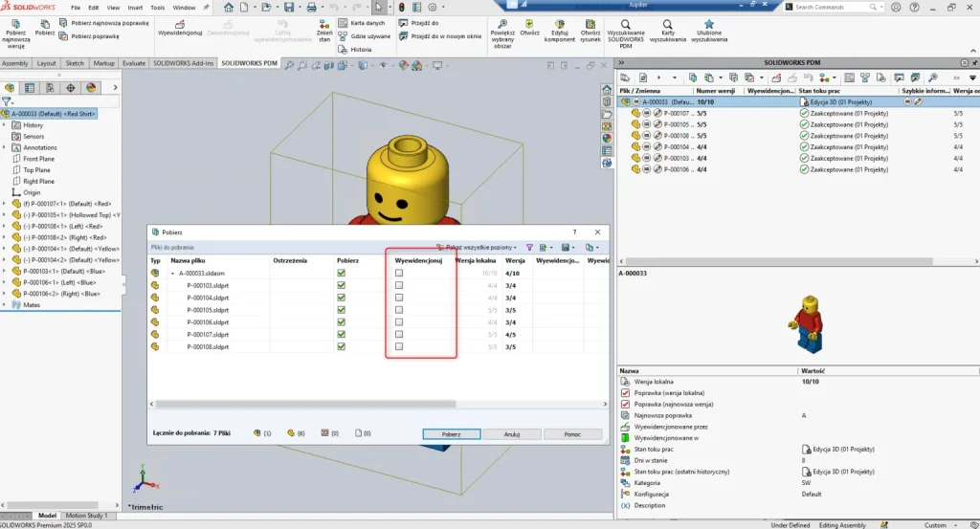
Task: Open Historia from PDM ribbon
Action: pos(354,50)
